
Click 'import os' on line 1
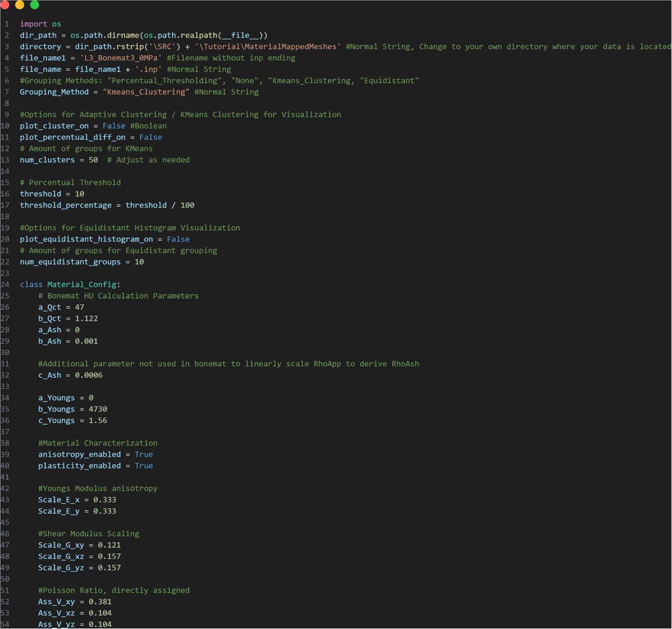click(x=41, y=24)
